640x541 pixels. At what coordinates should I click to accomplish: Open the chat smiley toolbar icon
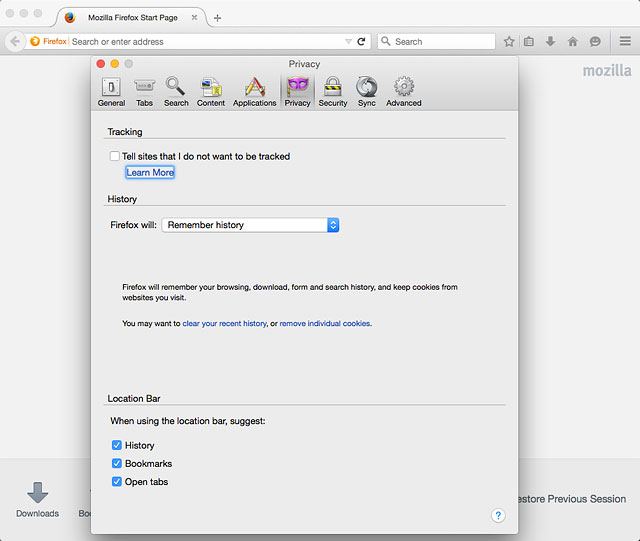[595, 41]
